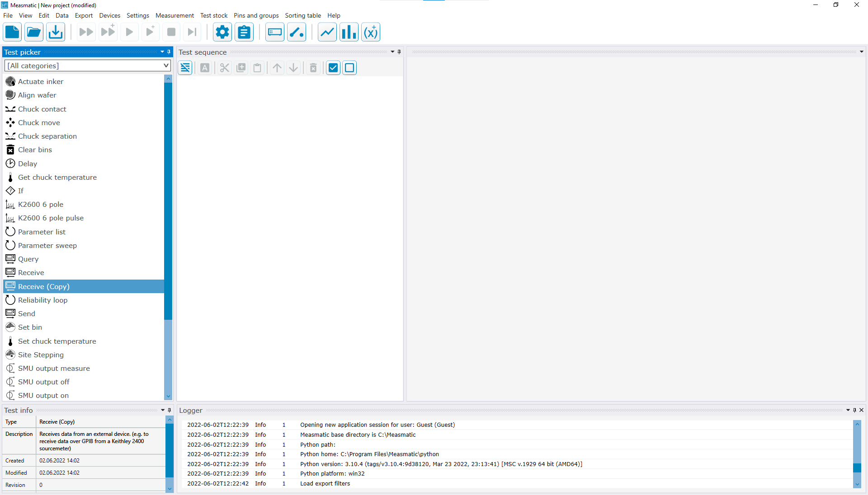Select Set chuck temperature test

coord(84,341)
